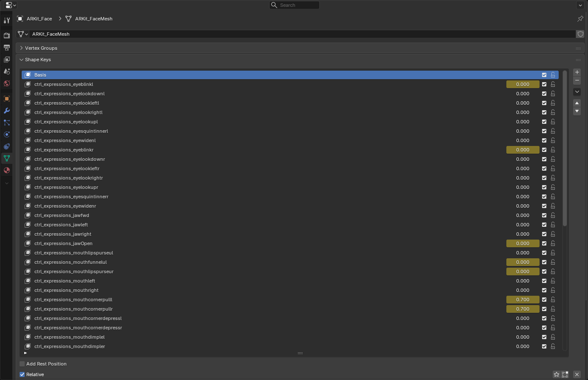Expand more tabs chevron in the sidebar

tap(6, 183)
